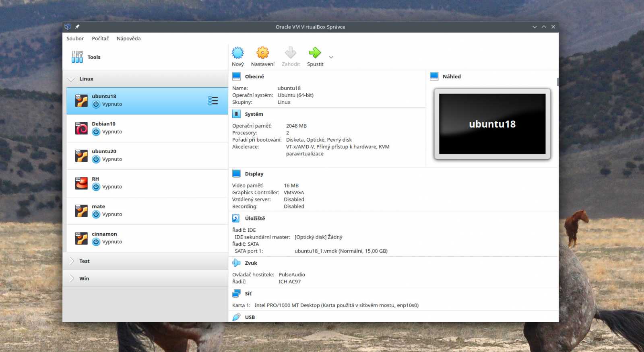Open dropdown arrow next to Spustit
644x352 pixels.
point(331,57)
